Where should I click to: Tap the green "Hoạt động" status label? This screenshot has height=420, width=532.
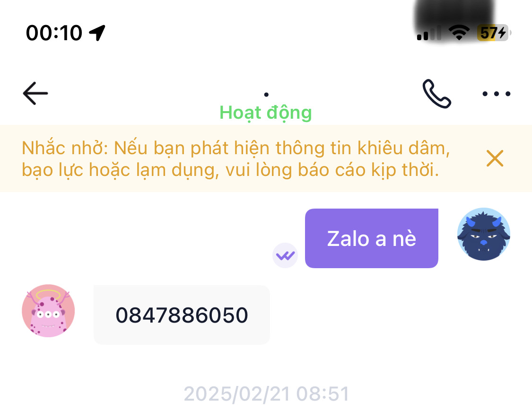tap(266, 113)
